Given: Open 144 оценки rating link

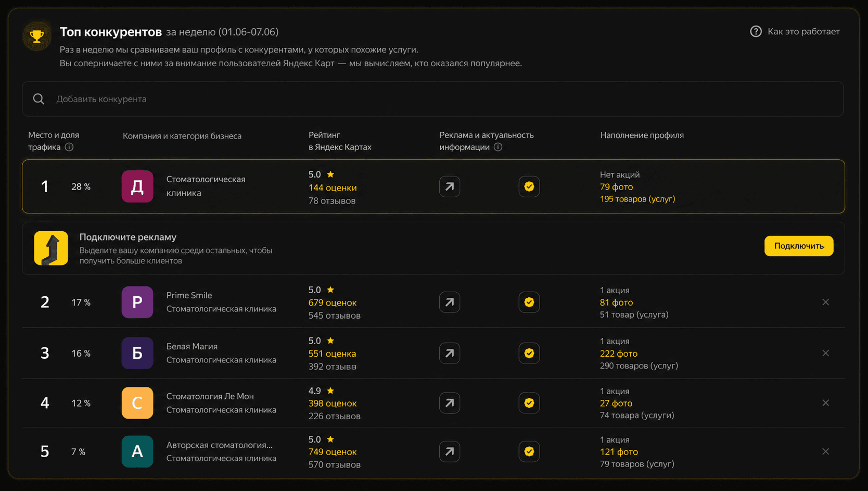Looking at the screenshot, I should (333, 187).
